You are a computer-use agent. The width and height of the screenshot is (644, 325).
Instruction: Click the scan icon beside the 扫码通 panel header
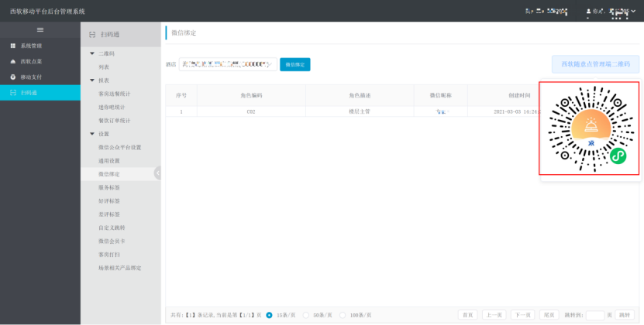(92, 35)
